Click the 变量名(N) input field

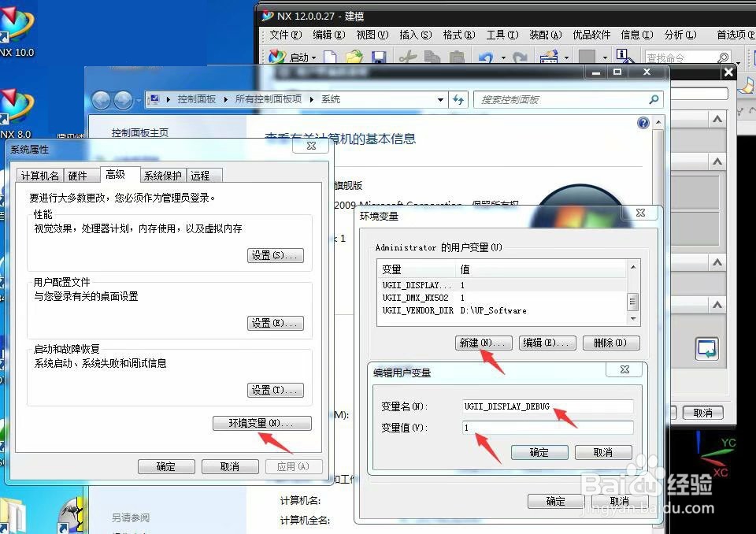548,406
